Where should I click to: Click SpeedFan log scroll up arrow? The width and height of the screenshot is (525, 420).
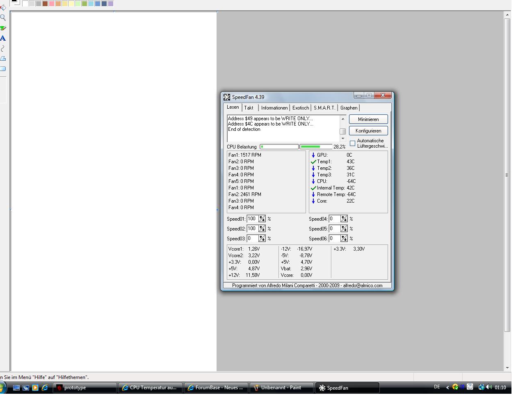point(343,119)
